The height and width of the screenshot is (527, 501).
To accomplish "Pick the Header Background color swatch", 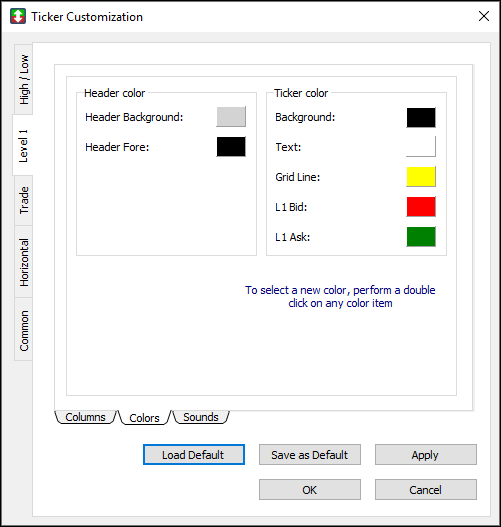I will 231,117.
